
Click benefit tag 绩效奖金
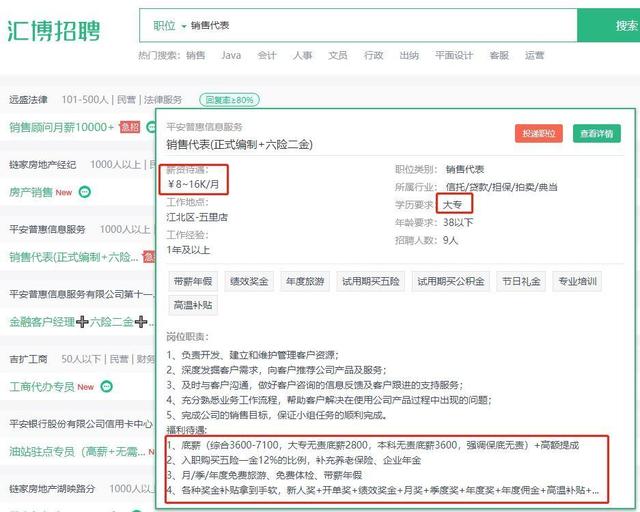point(249,281)
